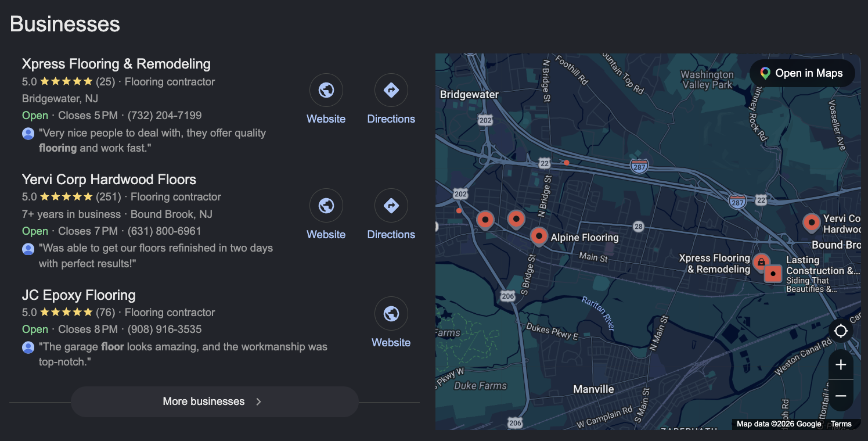Open the Terms link on the map
Screen dimensions: 868x441
(x=841, y=424)
